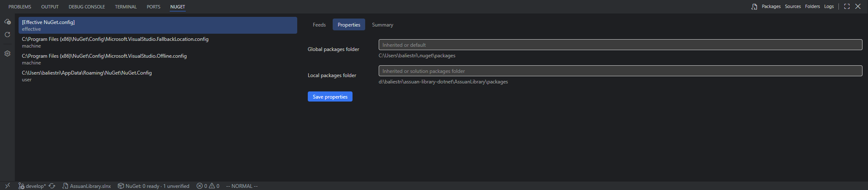Click the code file icon beside Packages
The width and height of the screenshot is (868, 190).
pos(754,7)
